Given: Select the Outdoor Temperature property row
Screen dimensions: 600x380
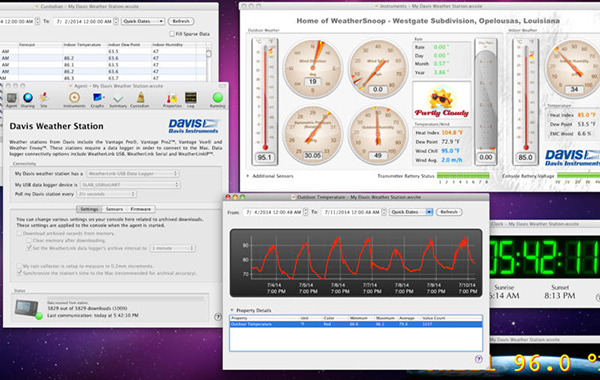Looking at the screenshot, I should pyautogui.click(x=356, y=324).
